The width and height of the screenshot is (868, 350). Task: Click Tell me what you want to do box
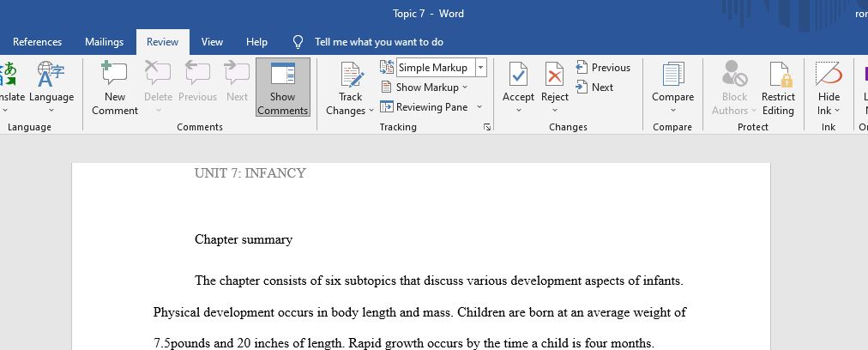click(379, 42)
